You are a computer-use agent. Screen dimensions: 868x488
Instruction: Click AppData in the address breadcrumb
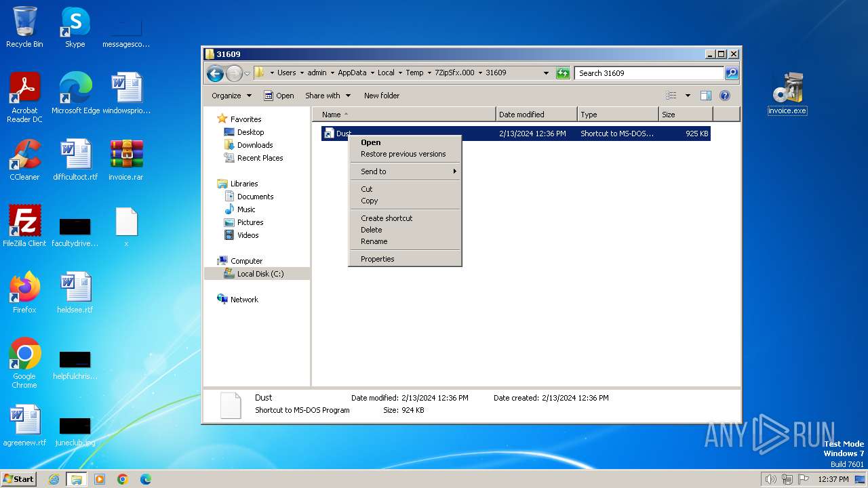[352, 73]
